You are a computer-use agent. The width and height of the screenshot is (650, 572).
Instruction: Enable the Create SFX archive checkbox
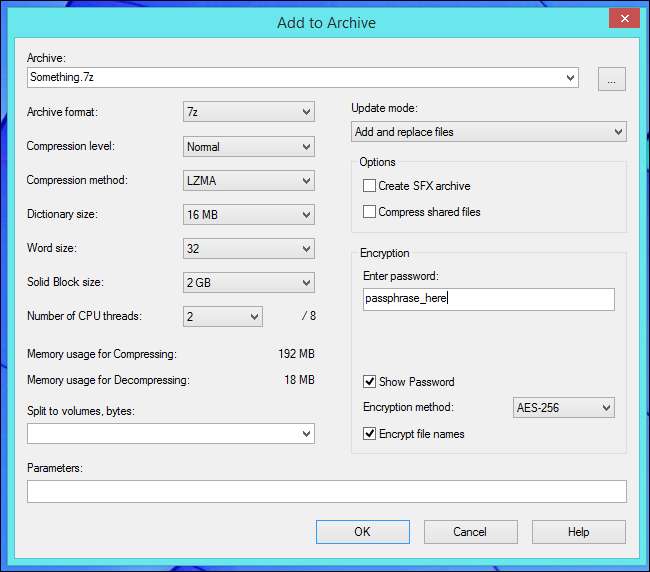click(370, 186)
